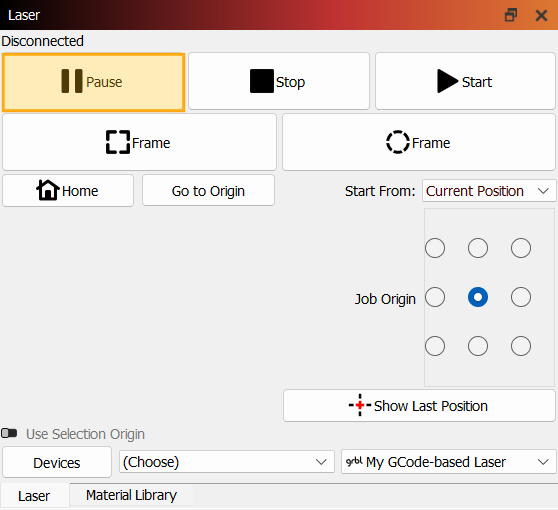Trace the rectangular Frame outline
558x510 pixels.
(x=139, y=142)
